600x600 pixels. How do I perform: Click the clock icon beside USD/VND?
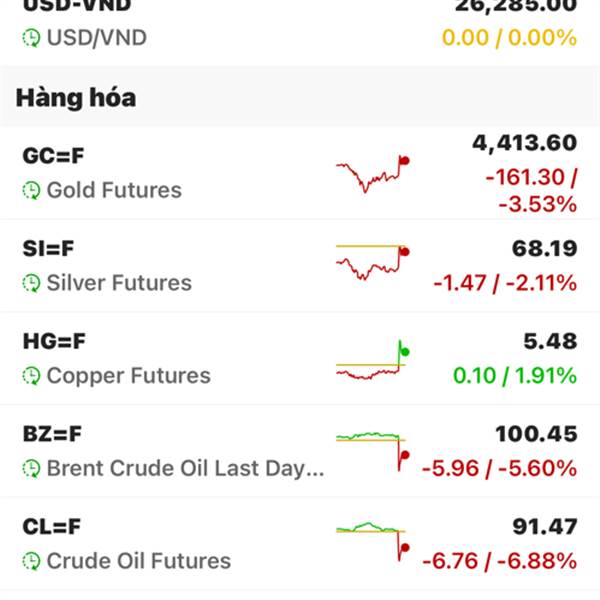click(32, 38)
